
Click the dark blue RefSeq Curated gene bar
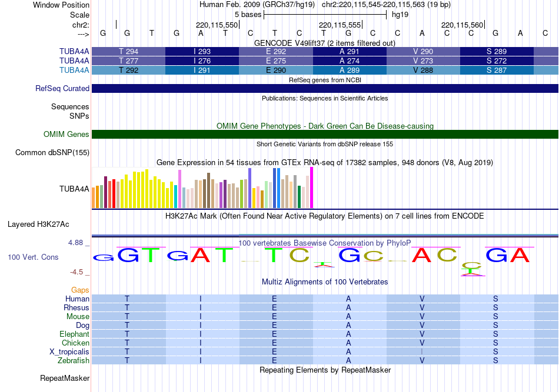(x=325, y=88)
